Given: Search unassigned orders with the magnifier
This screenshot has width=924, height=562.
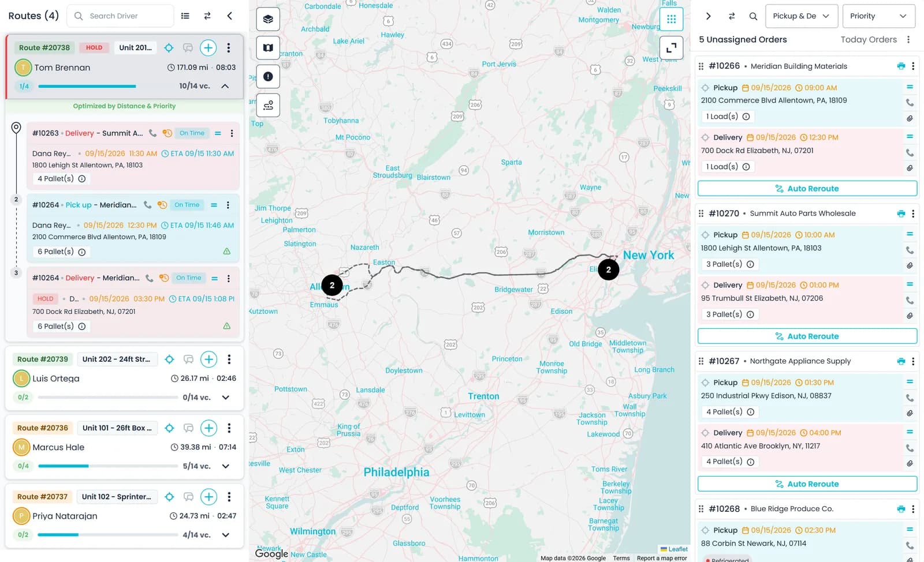Looking at the screenshot, I should pos(753,16).
